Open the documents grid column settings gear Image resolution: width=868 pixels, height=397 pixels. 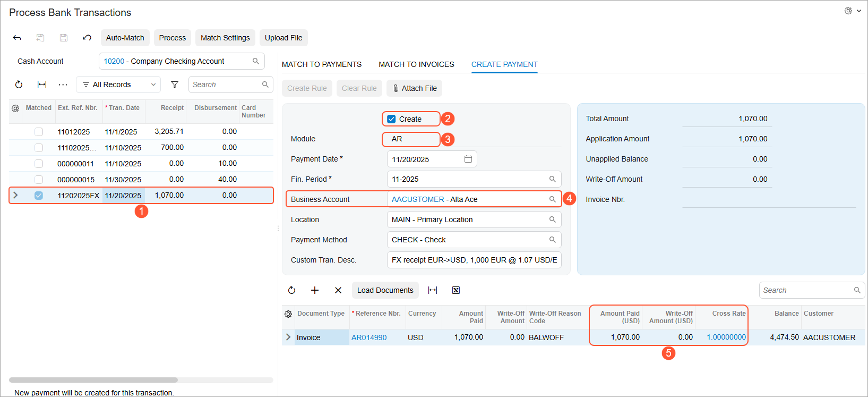pos(288,314)
